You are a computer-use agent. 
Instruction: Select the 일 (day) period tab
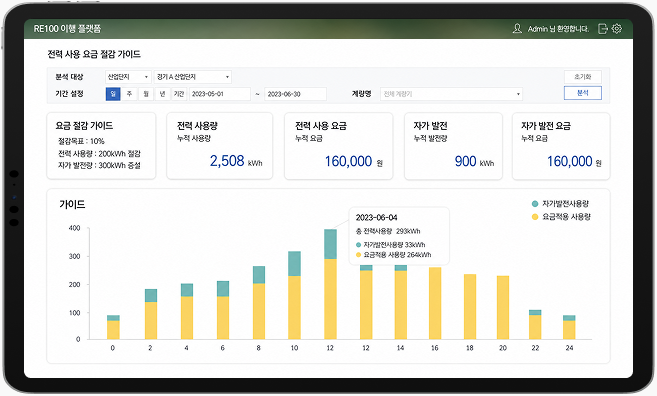[113, 94]
